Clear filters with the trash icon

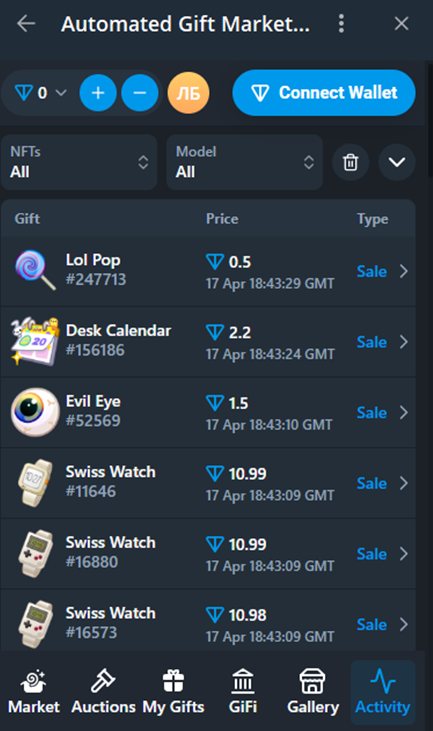coord(351,162)
